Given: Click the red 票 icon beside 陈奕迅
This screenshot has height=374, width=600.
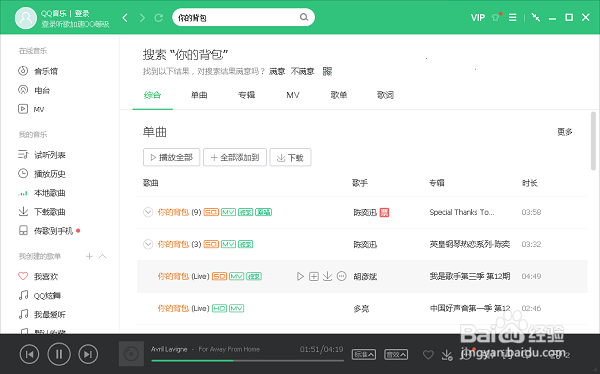Looking at the screenshot, I should coord(384,212).
